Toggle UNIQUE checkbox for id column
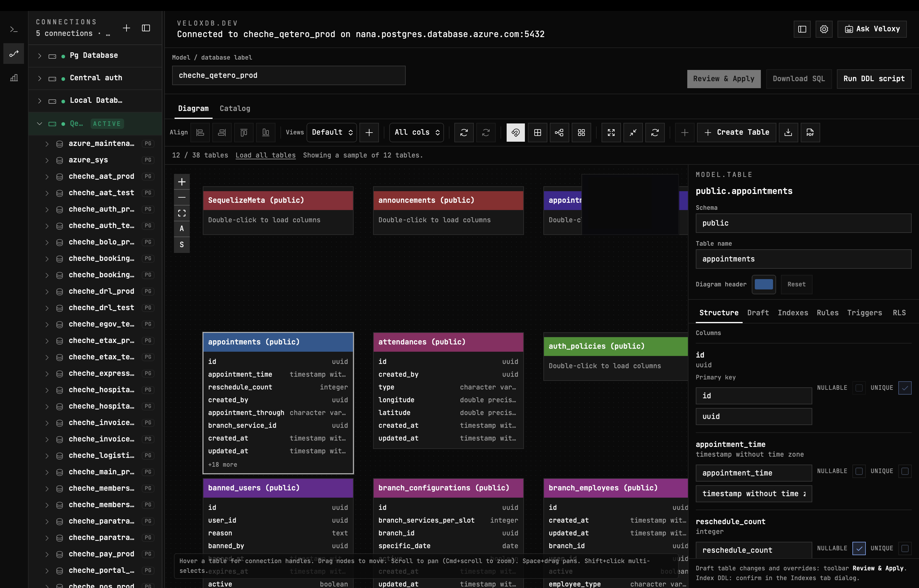 coord(905,388)
